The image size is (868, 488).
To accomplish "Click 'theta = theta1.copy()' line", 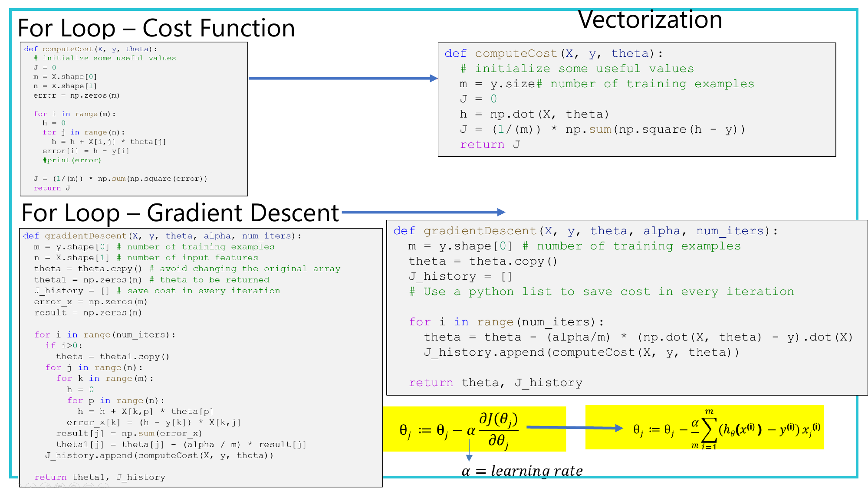I will click(x=112, y=357).
